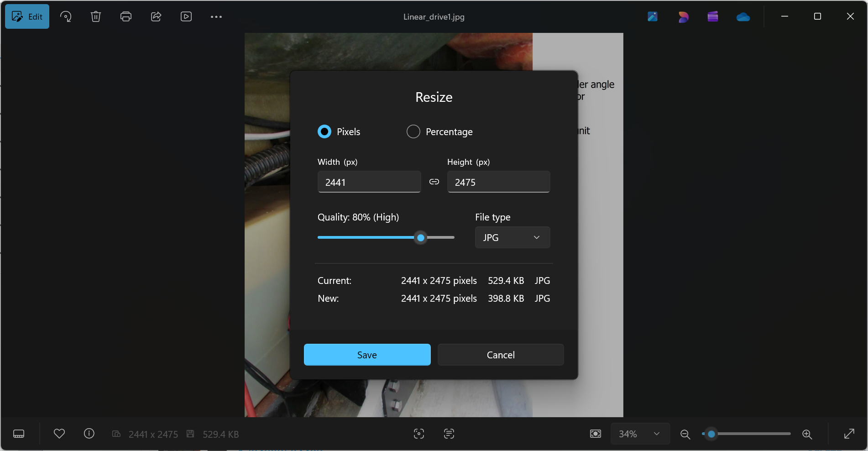This screenshot has width=868, height=451.
Task: Select the Percentage radio button
Action: [x=413, y=131]
